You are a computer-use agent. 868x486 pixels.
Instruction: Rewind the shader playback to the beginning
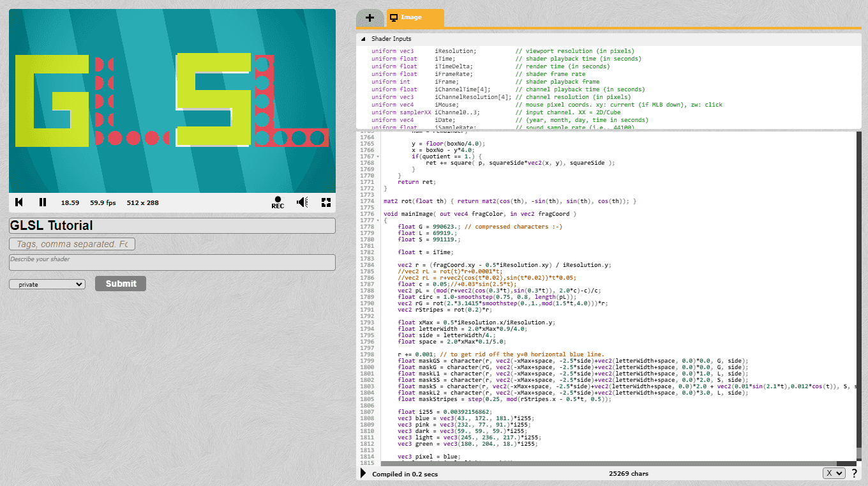[x=19, y=202]
